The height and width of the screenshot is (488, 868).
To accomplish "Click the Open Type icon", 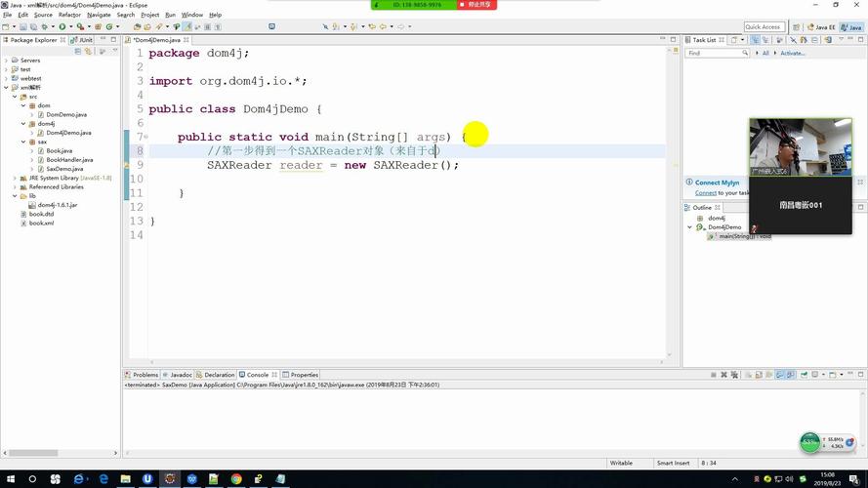I will point(137,26).
